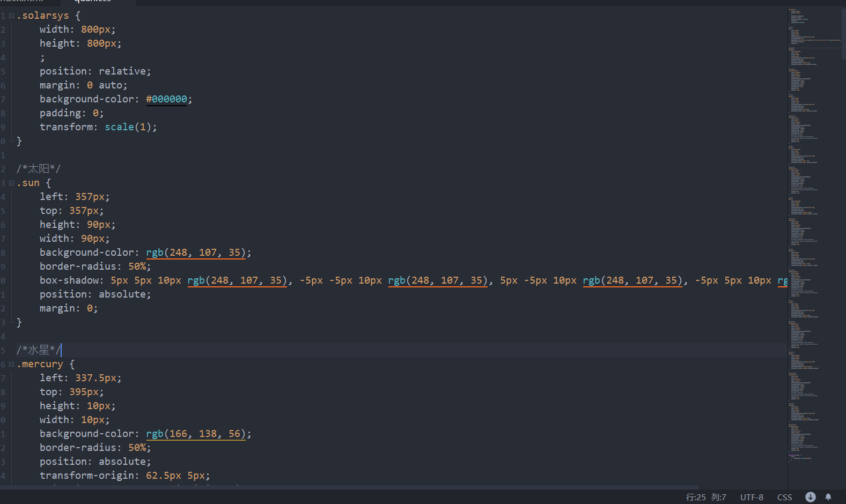The image size is (846, 504).
Task: Click the horizontal scrollbar at editor bottom
Action: click(349, 487)
